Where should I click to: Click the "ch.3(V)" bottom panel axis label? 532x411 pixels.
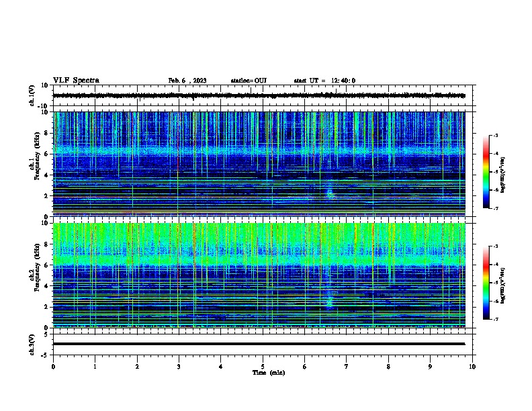pyautogui.click(x=32, y=345)
